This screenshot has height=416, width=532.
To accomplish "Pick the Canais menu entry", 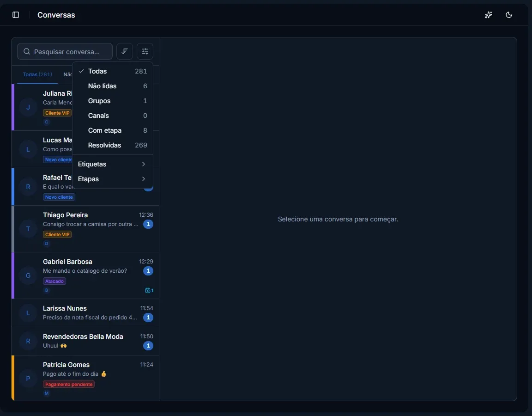I will click(113, 116).
